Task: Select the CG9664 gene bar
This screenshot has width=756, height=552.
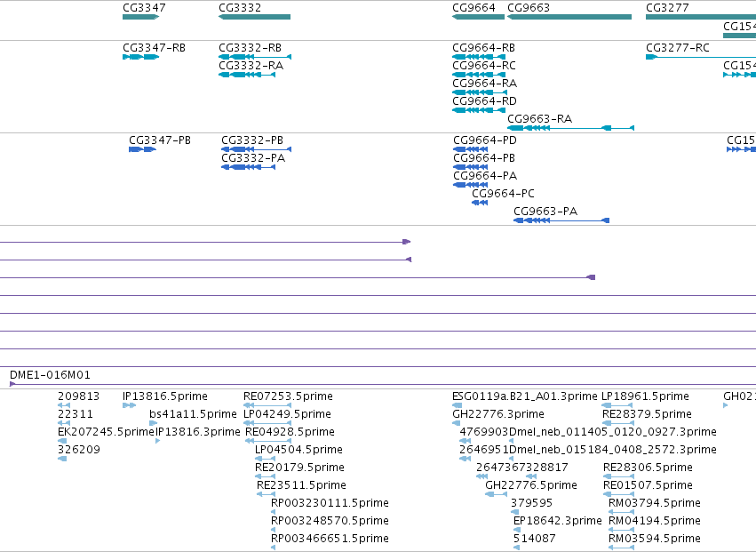Action: coord(478,17)
